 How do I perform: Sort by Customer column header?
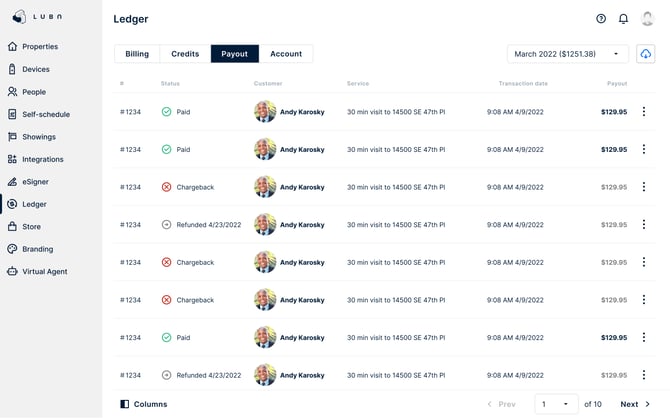coord(268,83)
